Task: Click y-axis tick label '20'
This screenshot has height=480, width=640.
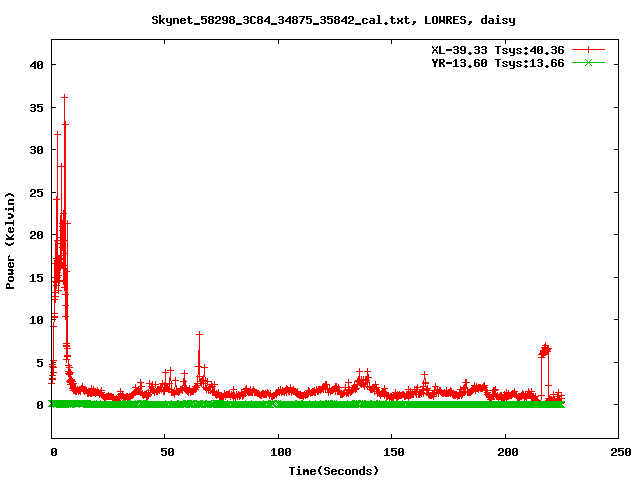Action: coord(36,235)
